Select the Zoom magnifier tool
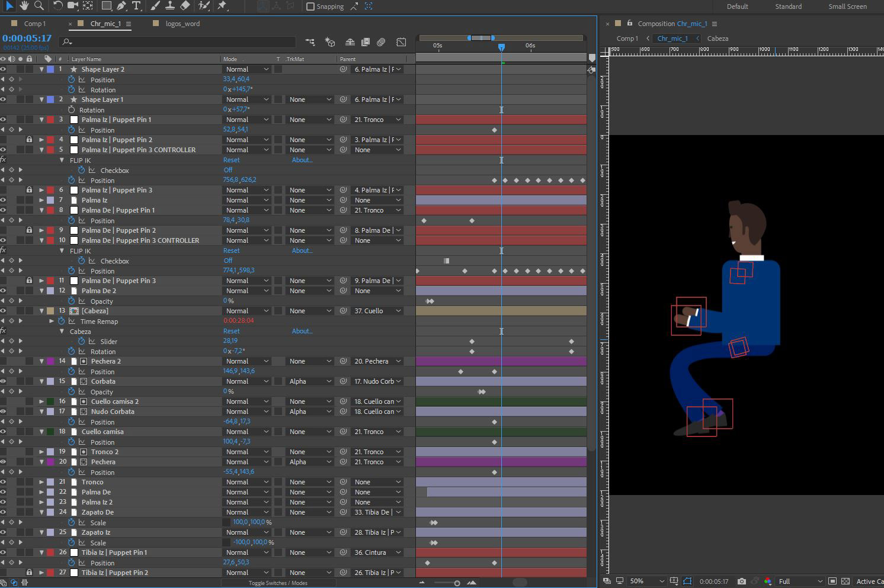This screenshot has width=884, height=588. tap(39, 6)
